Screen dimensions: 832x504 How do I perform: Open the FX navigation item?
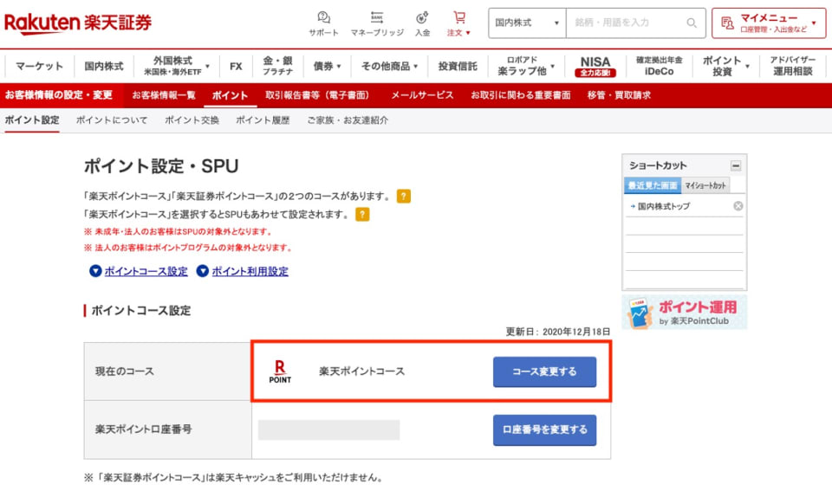236,66
